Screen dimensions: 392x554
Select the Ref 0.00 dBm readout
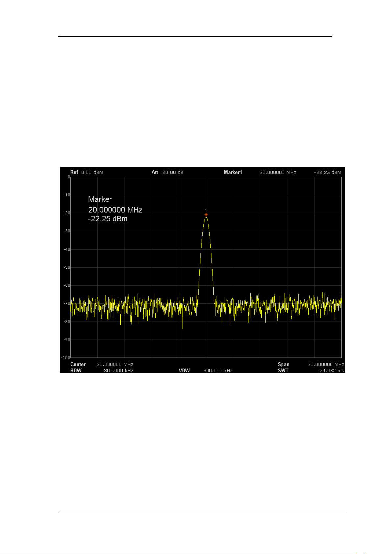(87, 172)
